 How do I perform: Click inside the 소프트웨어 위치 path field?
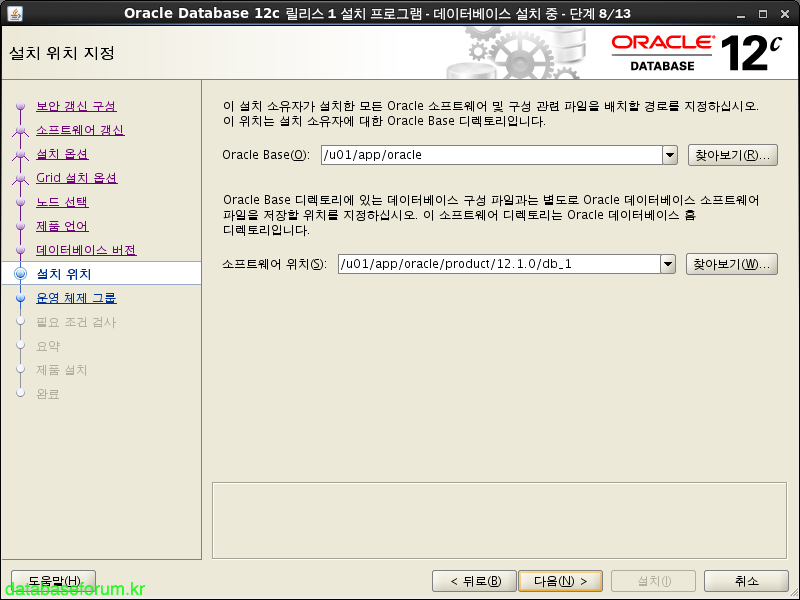point(498,264)
